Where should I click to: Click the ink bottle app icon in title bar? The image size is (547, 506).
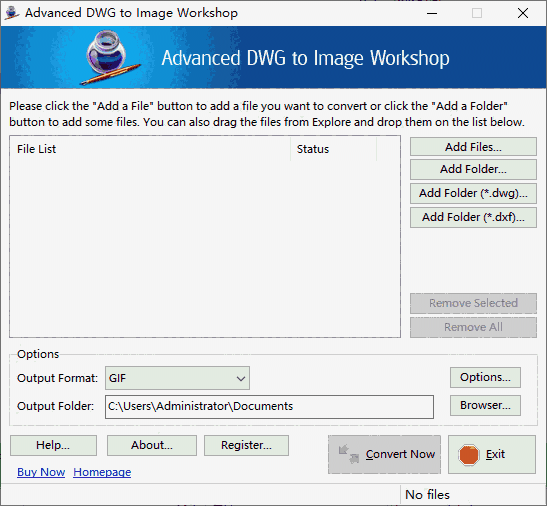click(x=12, y=13)
